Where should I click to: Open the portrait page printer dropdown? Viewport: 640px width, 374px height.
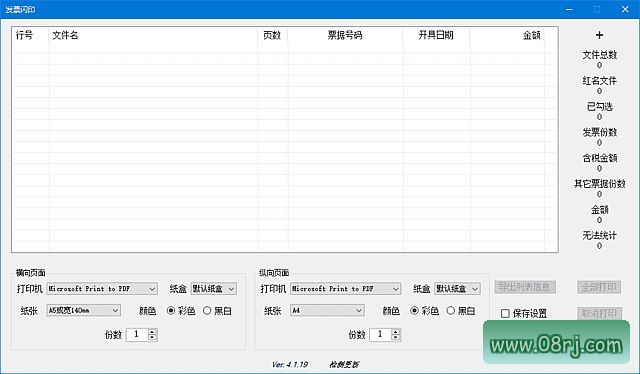point(346,289)
